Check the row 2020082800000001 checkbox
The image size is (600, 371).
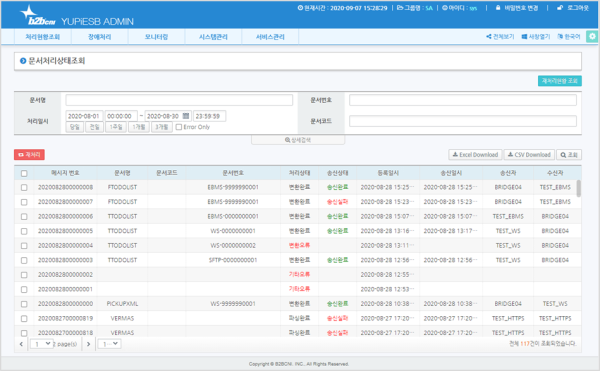24,289
